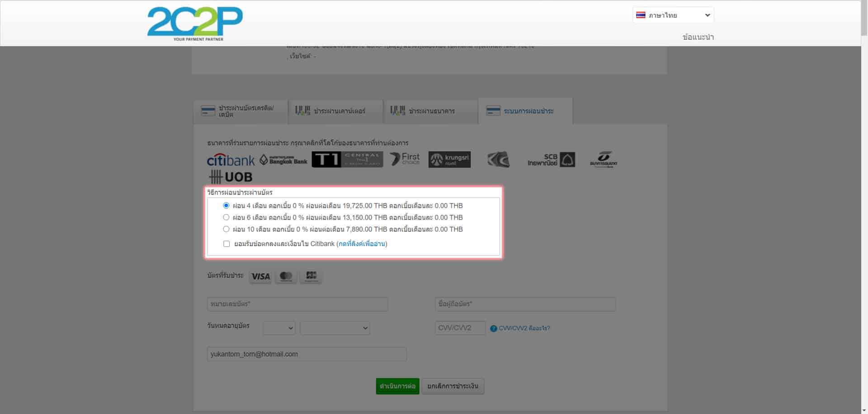Image resolution: width=868 pixels, height=414 pixels.
Task: Switch to the bank payment tab
Action: 430,111
